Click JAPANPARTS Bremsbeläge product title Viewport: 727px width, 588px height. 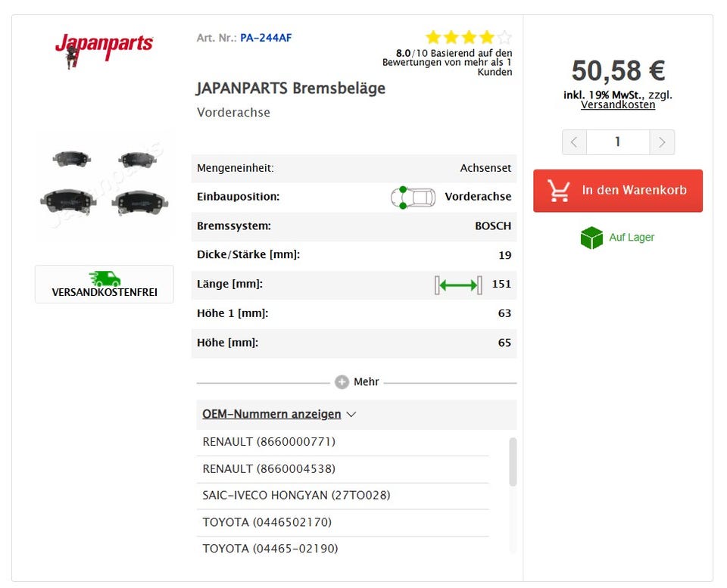coord(291,88)
